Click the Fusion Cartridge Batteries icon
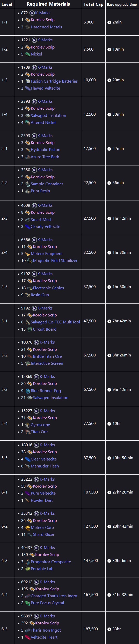Image resolution: width=139 pixels, height=644 pixels. point(27,81)
